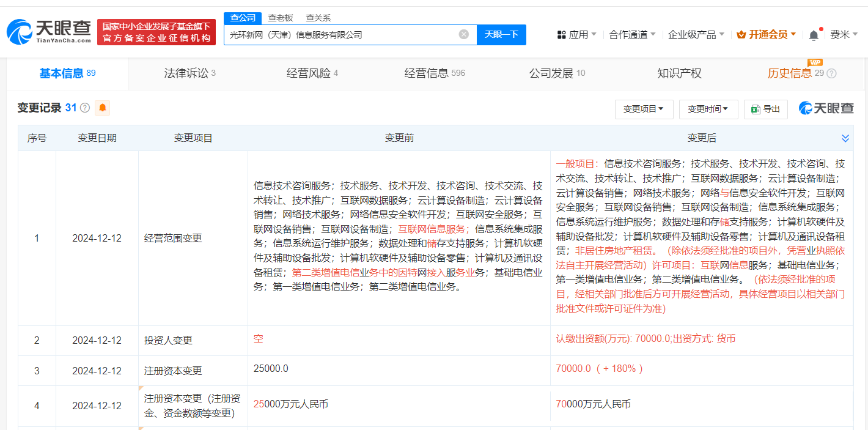Screen dimensions: 868x430
Task: Open the 变更项目 filter dropdown
Action: (644, 109)
